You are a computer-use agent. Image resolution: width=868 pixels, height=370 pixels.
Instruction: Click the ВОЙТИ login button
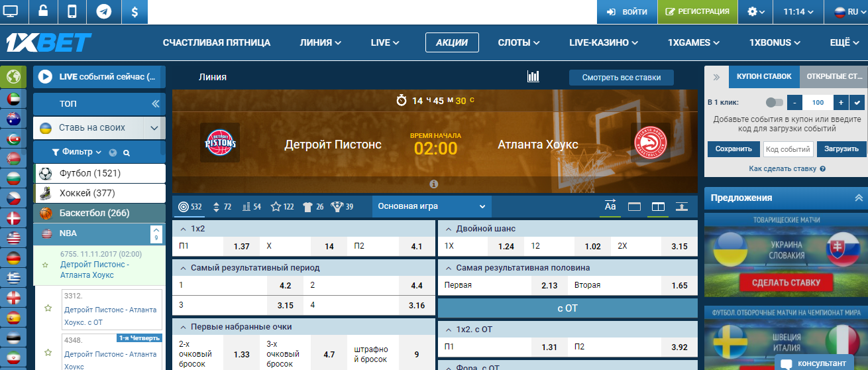[x=627, y=11]
